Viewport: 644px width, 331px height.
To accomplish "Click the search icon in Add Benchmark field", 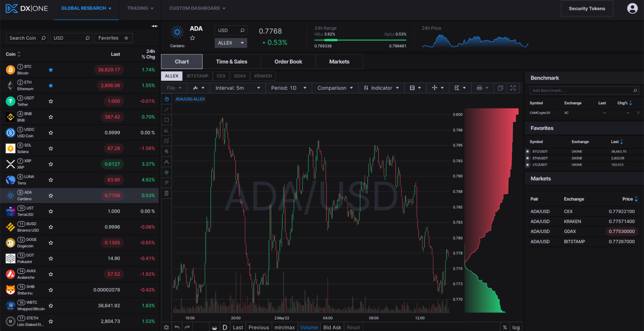I will (x=635, y=91).
